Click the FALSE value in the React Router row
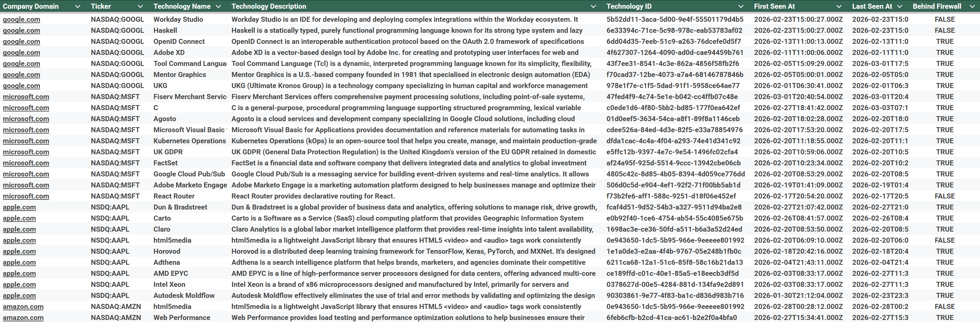Viewport: 980px width, 322px height. [x=944, y=196]
